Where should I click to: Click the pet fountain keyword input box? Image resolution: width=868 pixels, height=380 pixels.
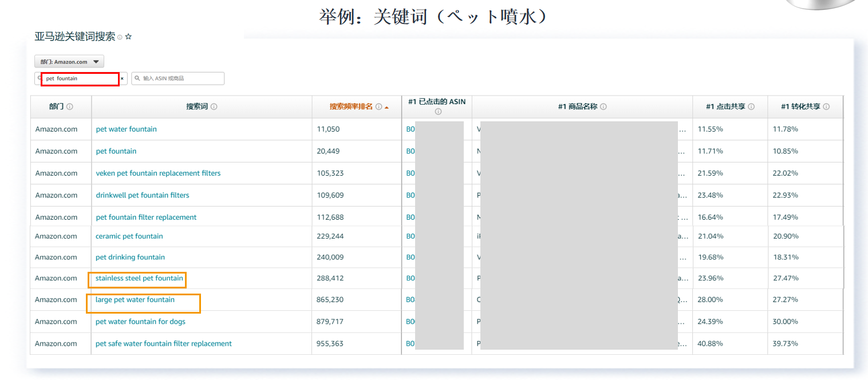click(x=80, y=78)
